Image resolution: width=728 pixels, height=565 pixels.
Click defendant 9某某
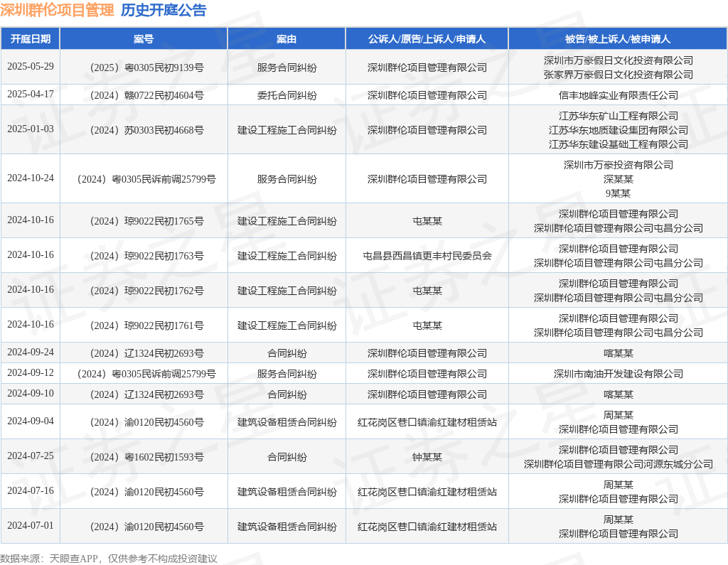(x=619, y=193)
